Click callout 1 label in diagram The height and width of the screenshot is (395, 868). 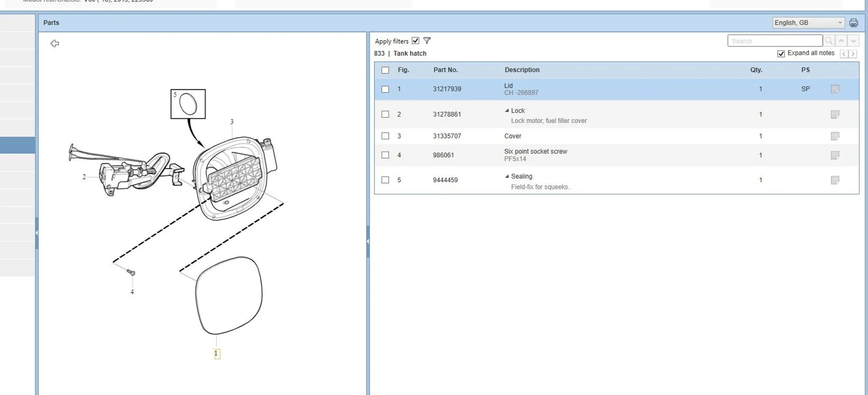(217, 353)
